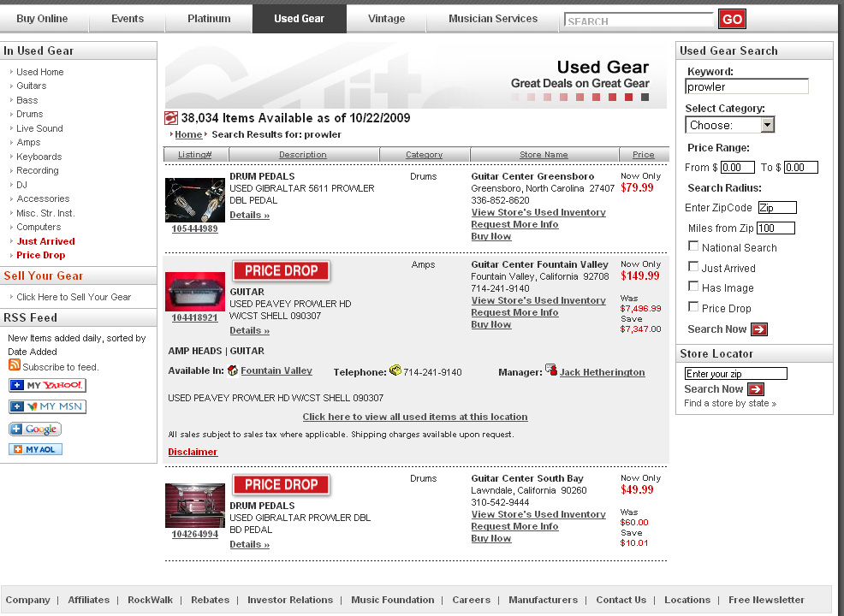Click the Store Locator Search Now arrow

pos(756,389)
